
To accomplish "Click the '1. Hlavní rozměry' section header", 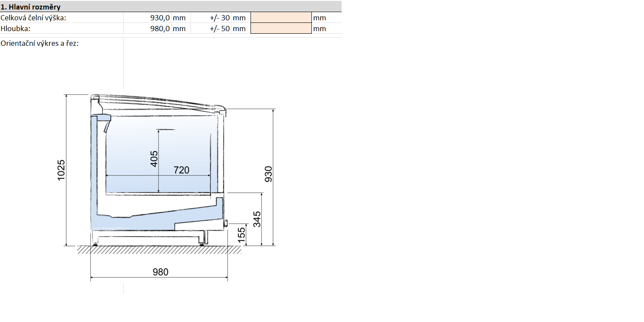I will pyautogui.click(x=31, y=7).
